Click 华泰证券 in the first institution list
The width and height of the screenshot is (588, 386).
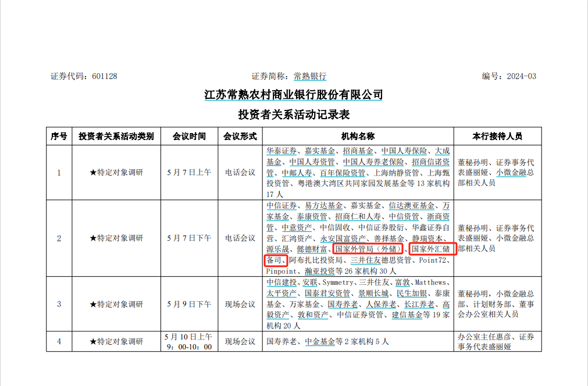(281, 151)
